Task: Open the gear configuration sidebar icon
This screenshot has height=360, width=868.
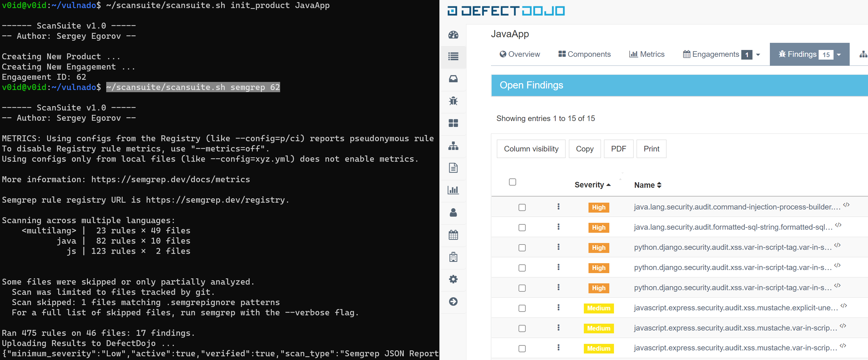Action: pyautogui.click(x=453, y=279)
